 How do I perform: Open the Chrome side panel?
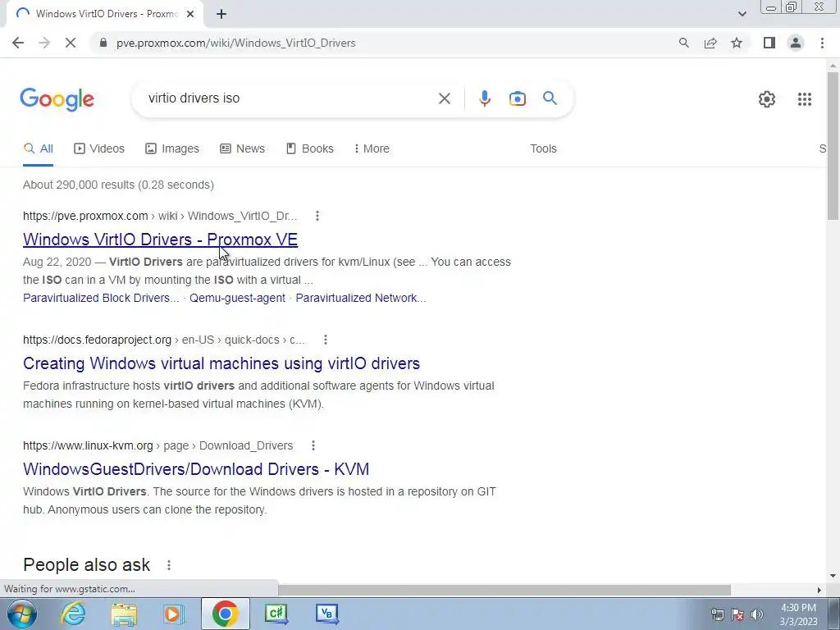pyautogui.click(x=769, y=43)
